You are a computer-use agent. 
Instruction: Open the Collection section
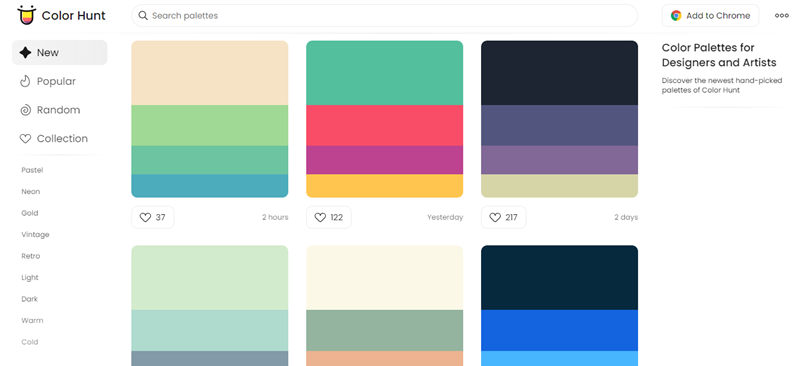[x=59, y=139]
